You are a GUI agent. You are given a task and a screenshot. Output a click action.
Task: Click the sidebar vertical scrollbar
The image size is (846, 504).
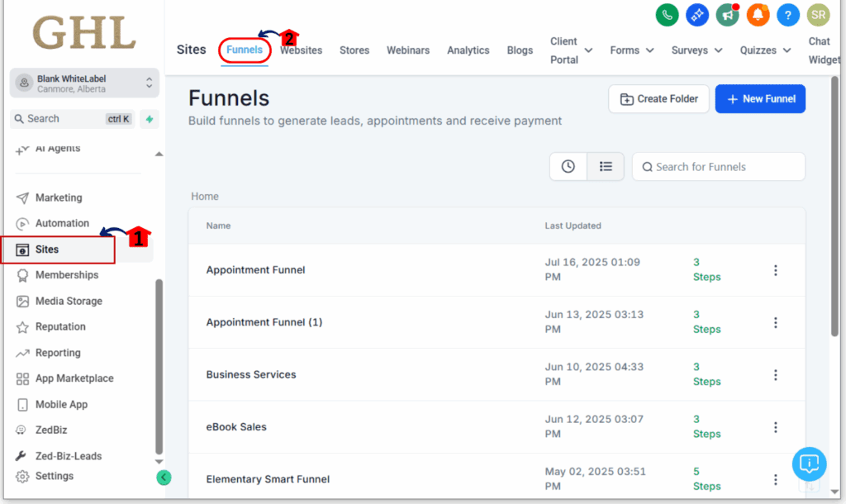click(x=159, y=366)
